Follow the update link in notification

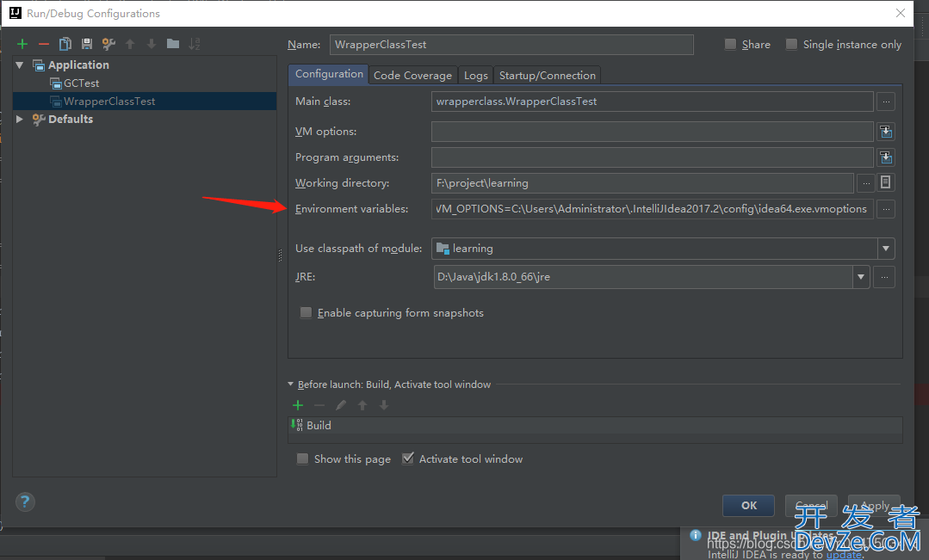point(845,555)
